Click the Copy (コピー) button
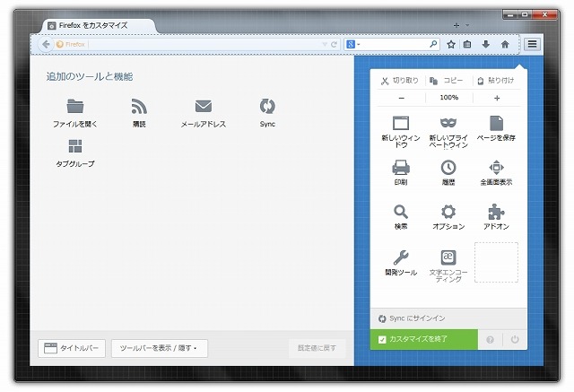Viewport: 574px width, 392px height. click(x=448, y=81)
